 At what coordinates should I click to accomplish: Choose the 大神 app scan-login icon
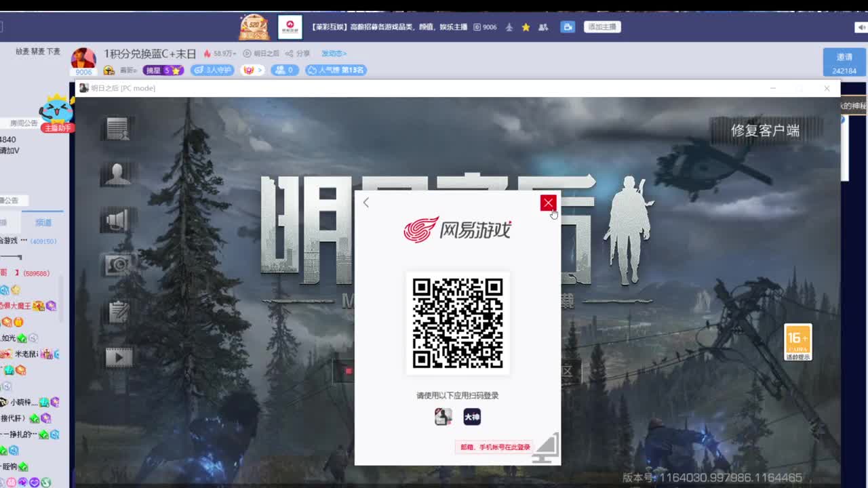[472, 417]
